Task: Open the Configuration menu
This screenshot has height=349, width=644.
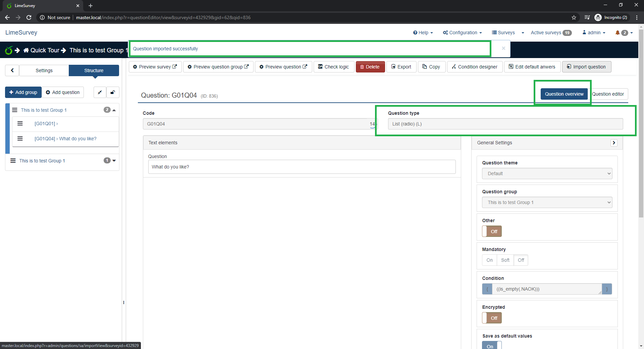Action: (x=462, y=33)
